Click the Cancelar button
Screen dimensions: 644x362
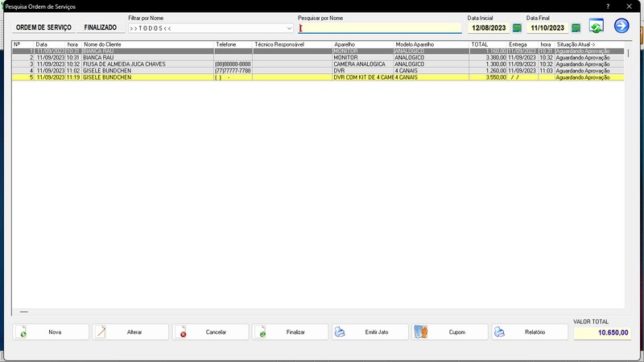click(210, 332)
